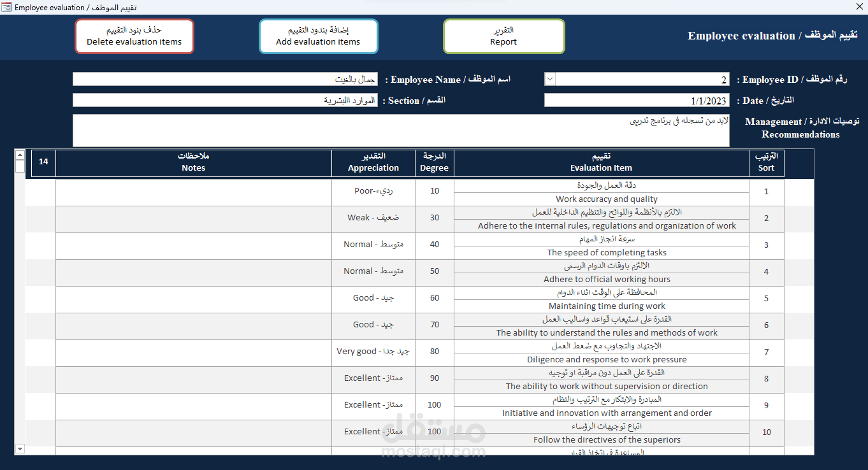The width and height of the screenshot is (868, 470).
Task: Select 'The ability to understand the rules' item
Action: pyautogui.click(x=602, y=332)
